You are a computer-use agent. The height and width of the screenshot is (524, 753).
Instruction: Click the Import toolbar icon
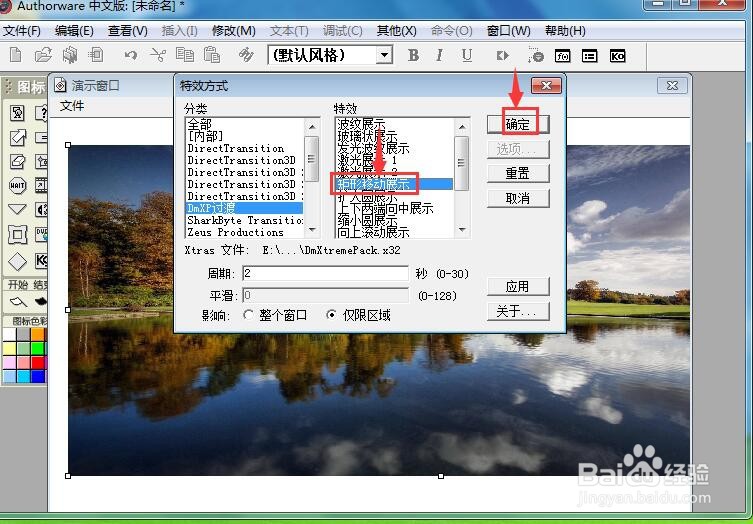(97, 54)
